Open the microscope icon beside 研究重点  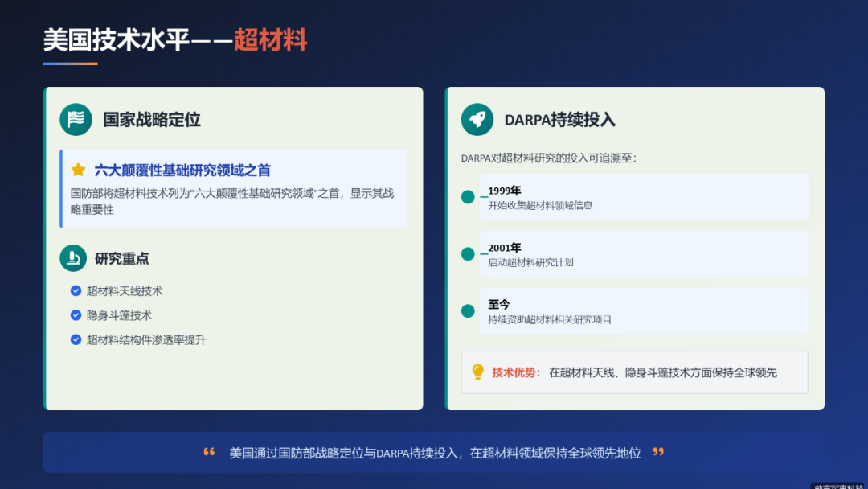click(x=76, y=258)
